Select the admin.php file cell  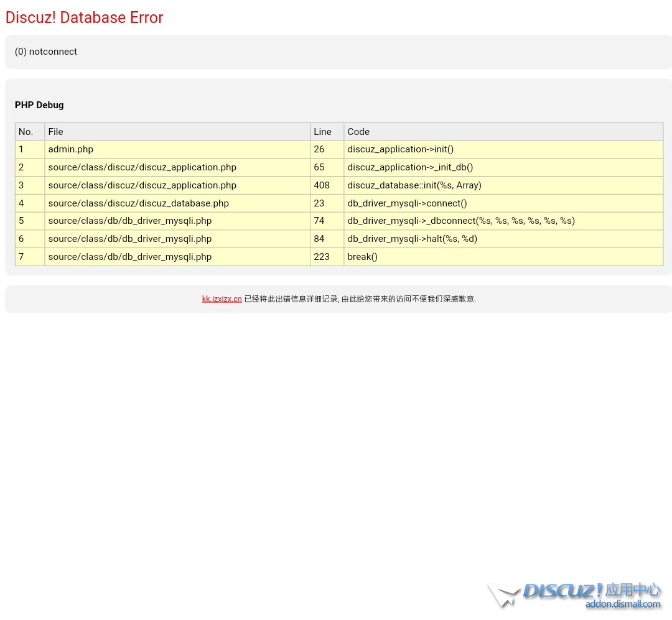(x=70, y=149)
